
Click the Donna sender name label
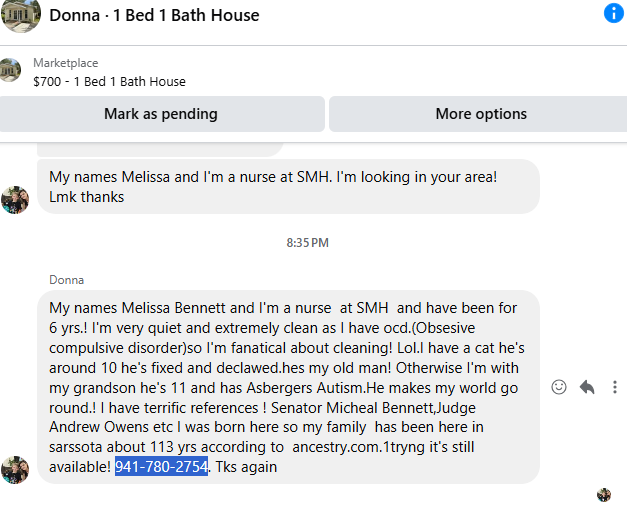(x=66, y=280)
